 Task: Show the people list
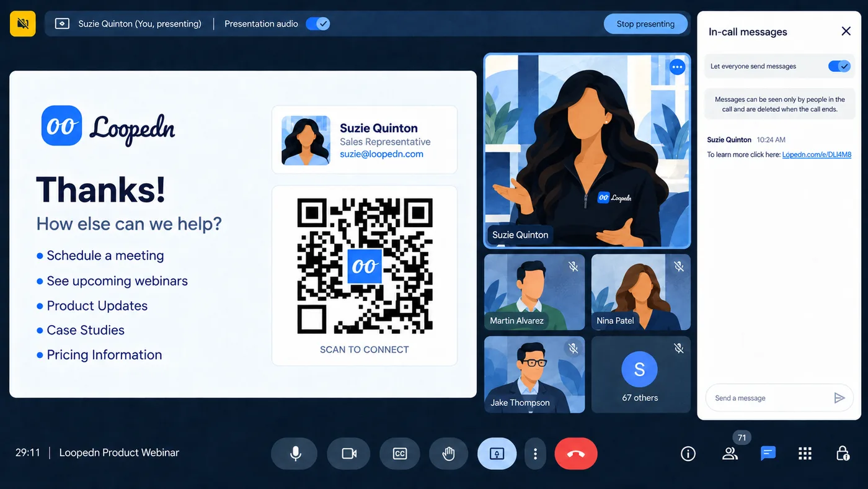pyautogui.click(x=730, y=454)
